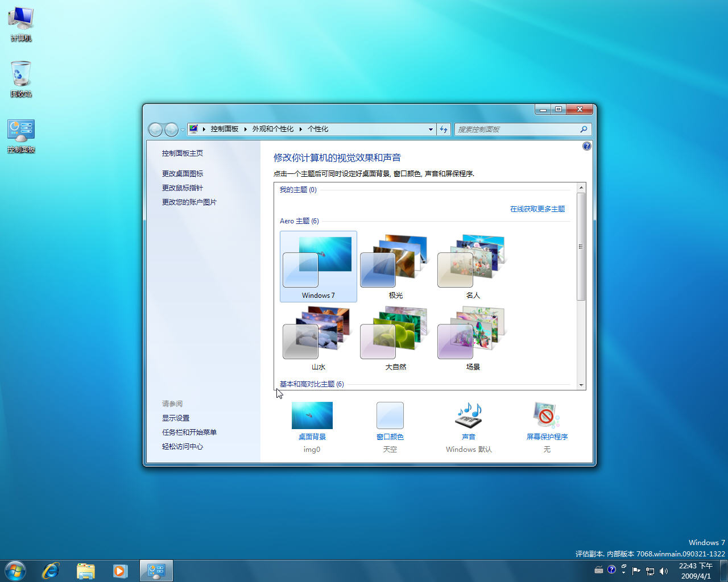Click the forward navigation arrow button
This screenshot has width=728, height=582.
click(171, 130)
